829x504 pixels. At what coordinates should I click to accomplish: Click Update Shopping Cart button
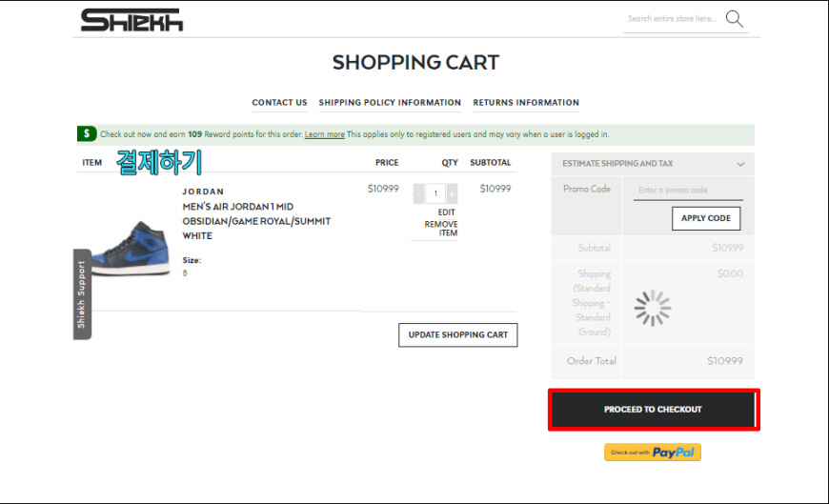tap(457, 334)
